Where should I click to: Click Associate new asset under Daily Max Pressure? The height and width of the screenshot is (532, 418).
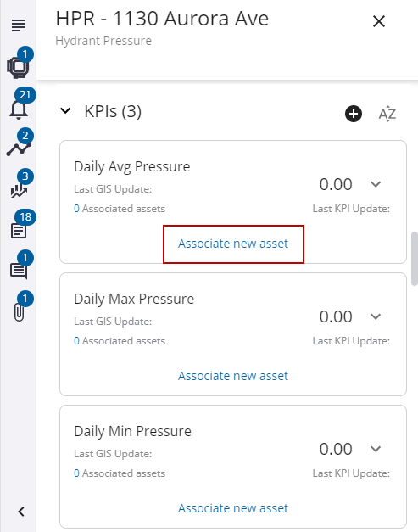[x=233, y=376]
